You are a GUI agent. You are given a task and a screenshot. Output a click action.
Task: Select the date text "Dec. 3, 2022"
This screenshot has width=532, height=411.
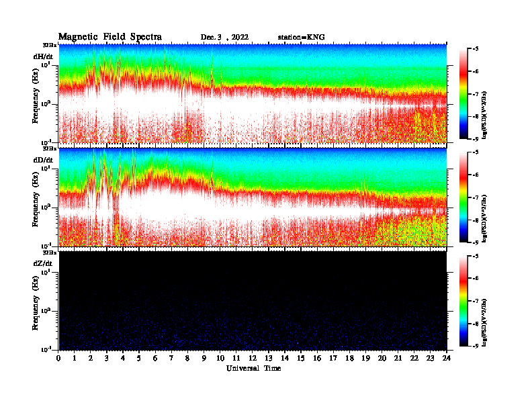point(224,38)
